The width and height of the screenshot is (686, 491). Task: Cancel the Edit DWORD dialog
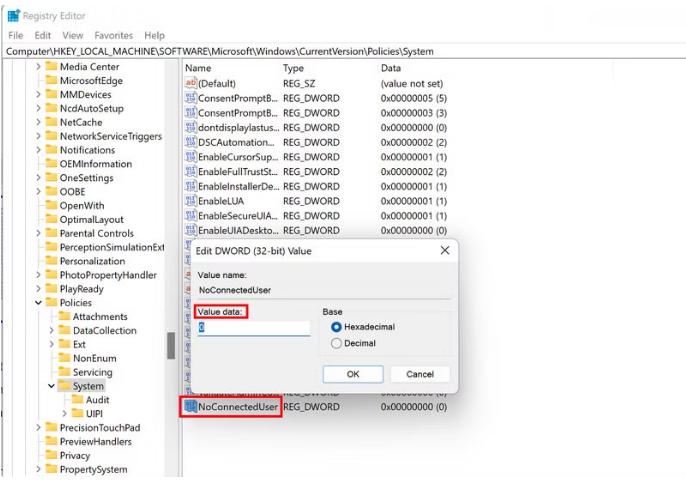point(420,374)
